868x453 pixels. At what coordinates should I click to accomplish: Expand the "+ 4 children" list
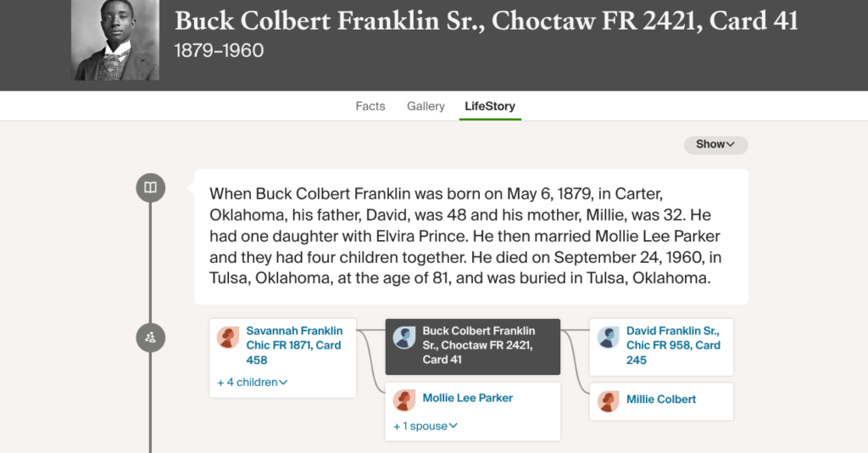253,383
